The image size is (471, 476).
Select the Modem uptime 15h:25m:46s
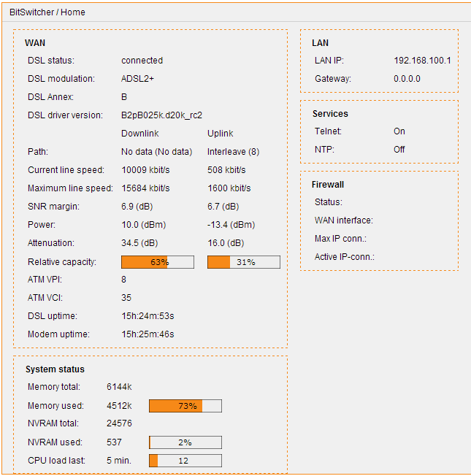[148, 334]
